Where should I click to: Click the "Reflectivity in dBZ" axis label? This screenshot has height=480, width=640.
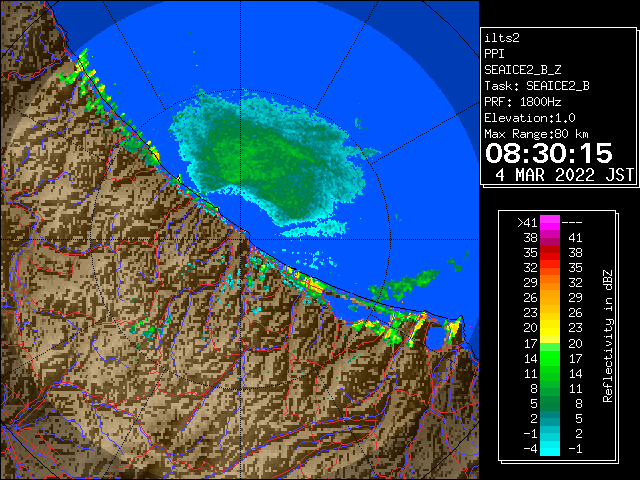click(x=608, y=336)
